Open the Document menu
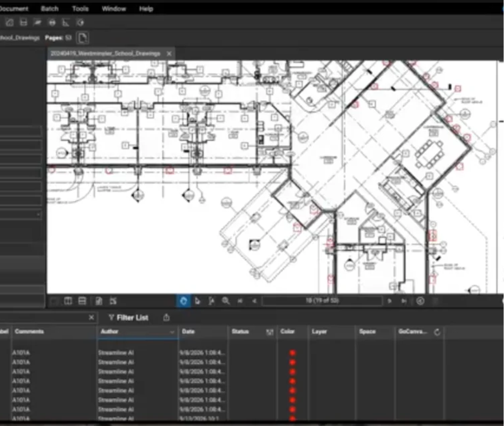 14,8
